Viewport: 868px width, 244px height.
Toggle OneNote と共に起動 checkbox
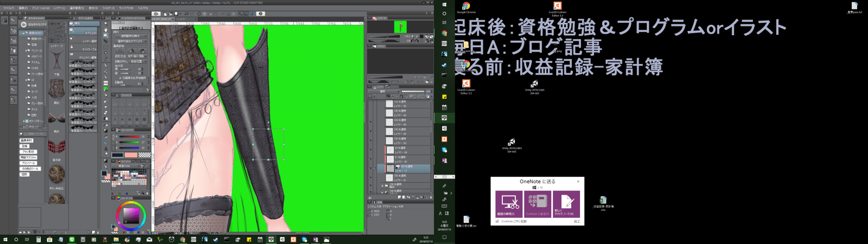click(x=497, y=221)
